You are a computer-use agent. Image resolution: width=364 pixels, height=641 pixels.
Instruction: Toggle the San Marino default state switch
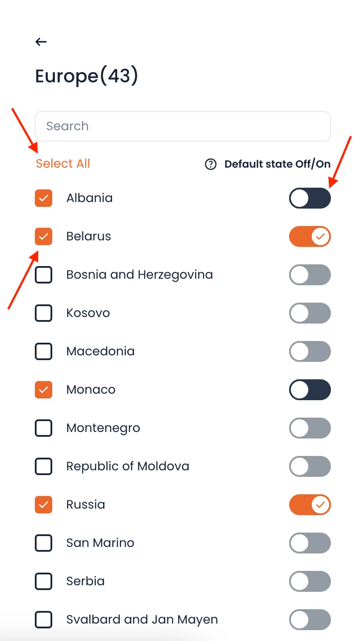(310, 543)
